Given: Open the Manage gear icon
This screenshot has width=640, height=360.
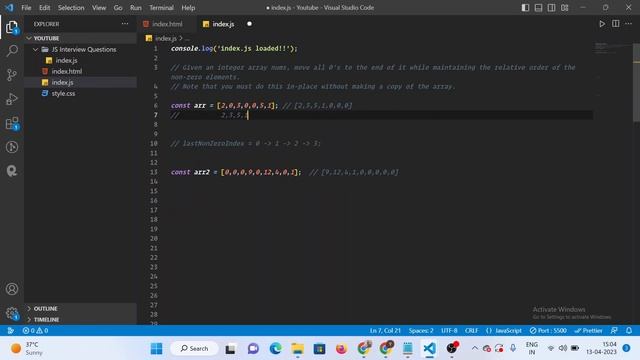Looking at the screenshot, I should point(12,313).
